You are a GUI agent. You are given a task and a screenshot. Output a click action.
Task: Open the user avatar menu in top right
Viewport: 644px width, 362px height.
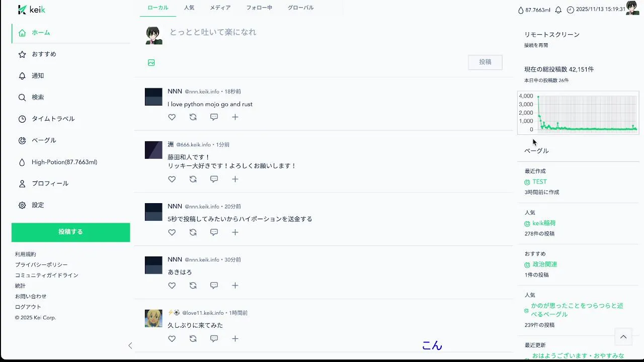(632, 8)
